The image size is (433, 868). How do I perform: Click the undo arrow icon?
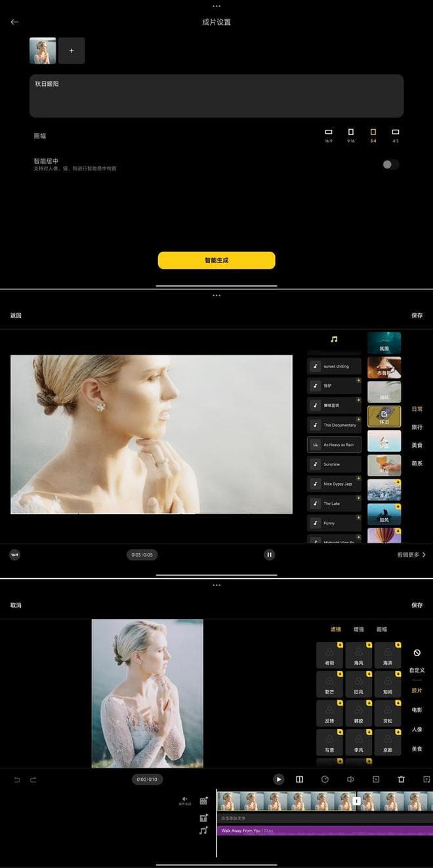(17, 779)
